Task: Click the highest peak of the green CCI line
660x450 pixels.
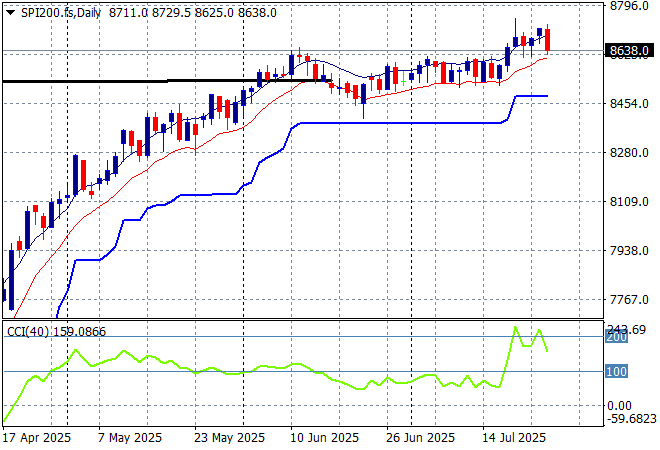Action: pos(516,327)
